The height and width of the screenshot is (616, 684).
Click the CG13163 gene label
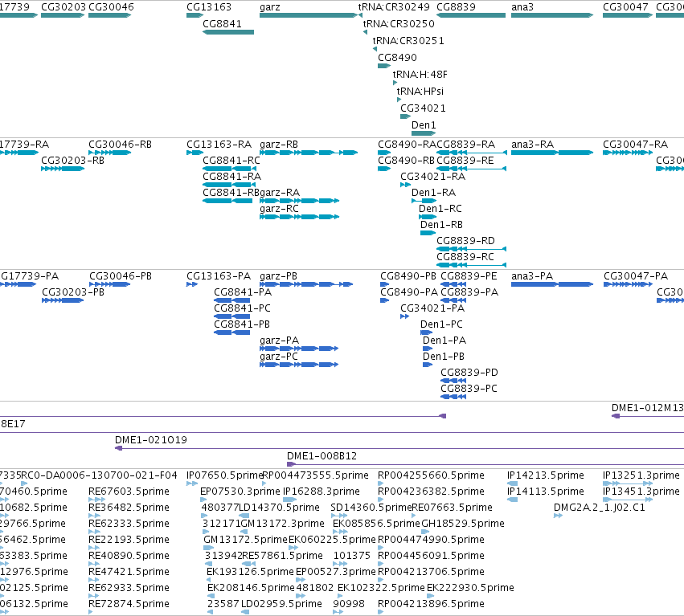click(208, 7)
